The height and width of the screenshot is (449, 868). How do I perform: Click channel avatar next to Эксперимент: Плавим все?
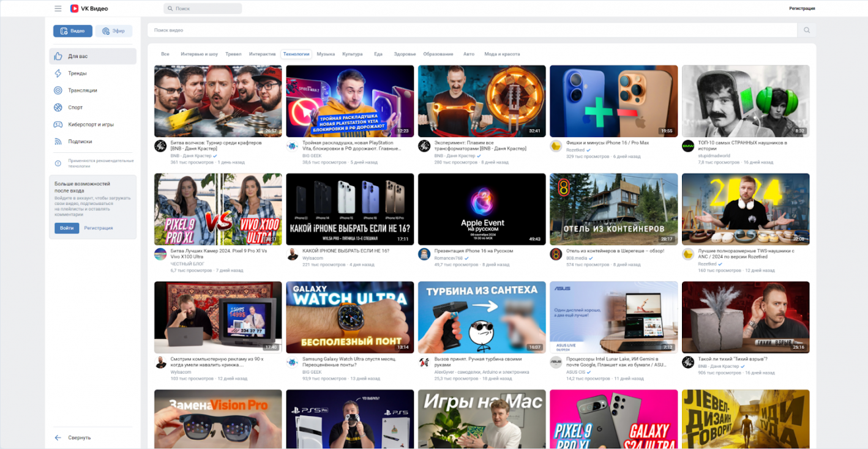click(424, 146)
